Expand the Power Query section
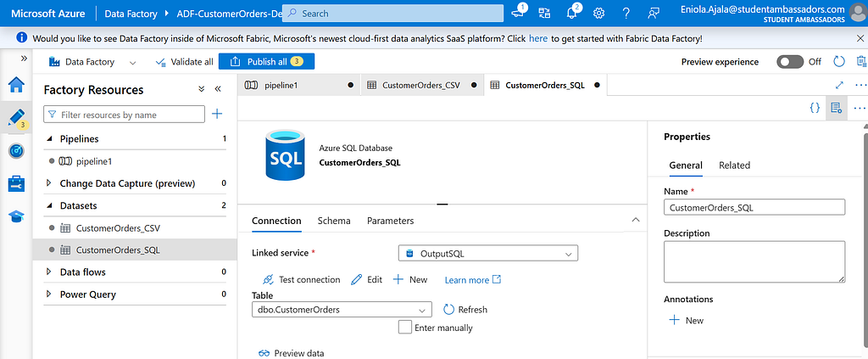Screen dimensions: 868x359 48,294
